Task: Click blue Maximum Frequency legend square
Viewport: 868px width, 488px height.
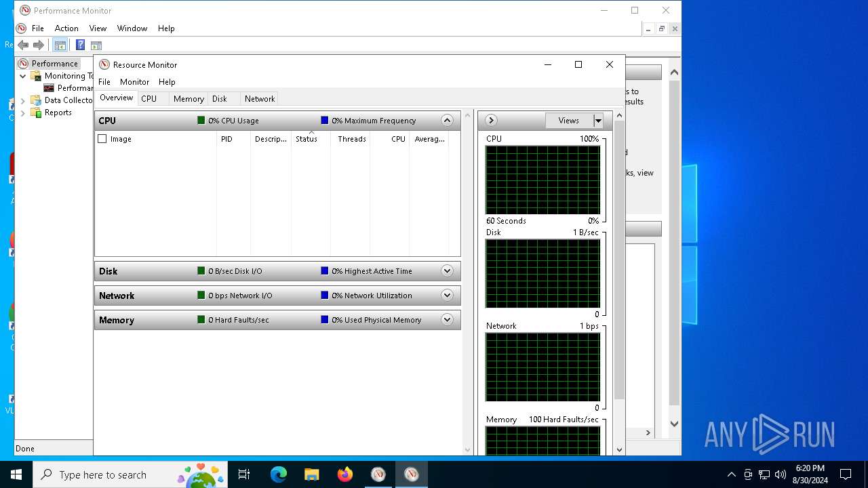Action: (x=325, y=121)
